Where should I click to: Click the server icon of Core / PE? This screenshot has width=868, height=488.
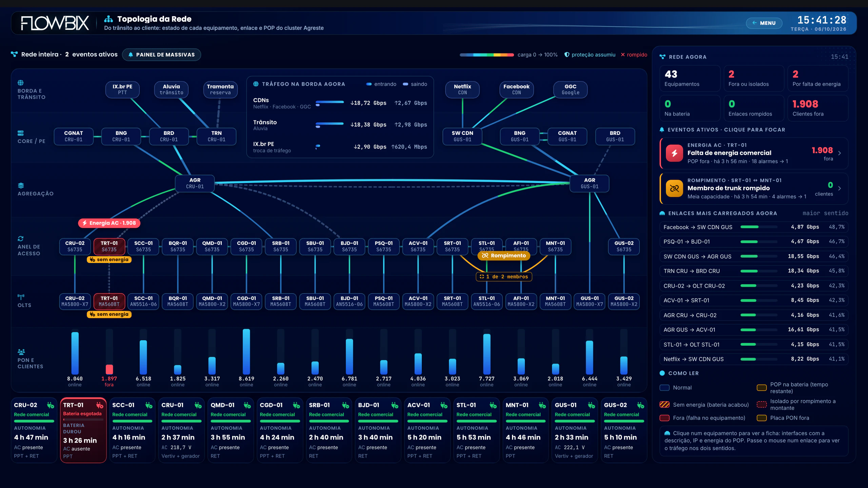click(x=21, y=133)
